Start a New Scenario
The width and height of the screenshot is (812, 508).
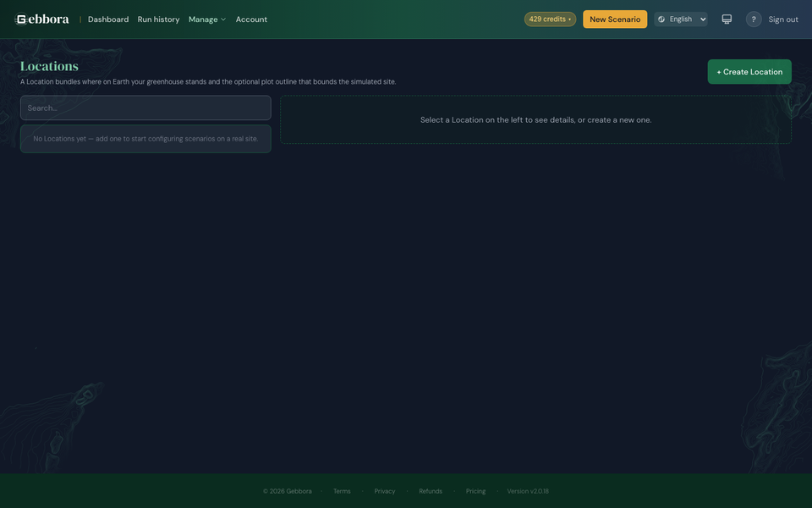point(615,19)
